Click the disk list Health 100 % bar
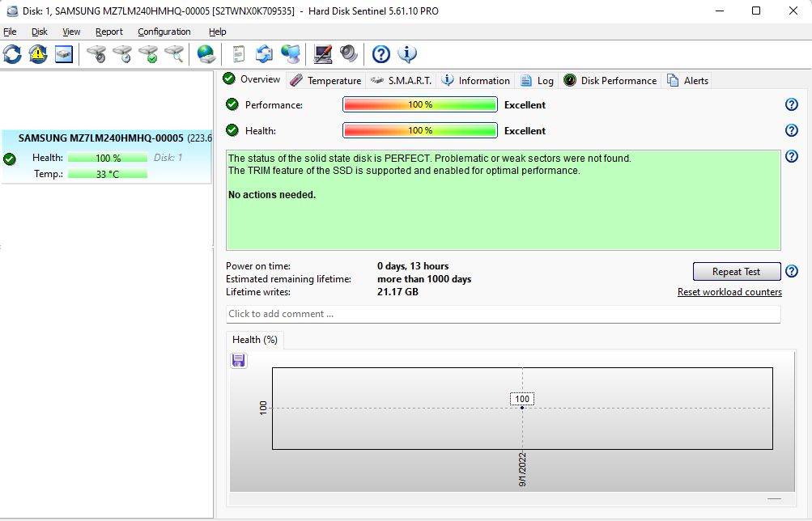 (x=108, y=158)
